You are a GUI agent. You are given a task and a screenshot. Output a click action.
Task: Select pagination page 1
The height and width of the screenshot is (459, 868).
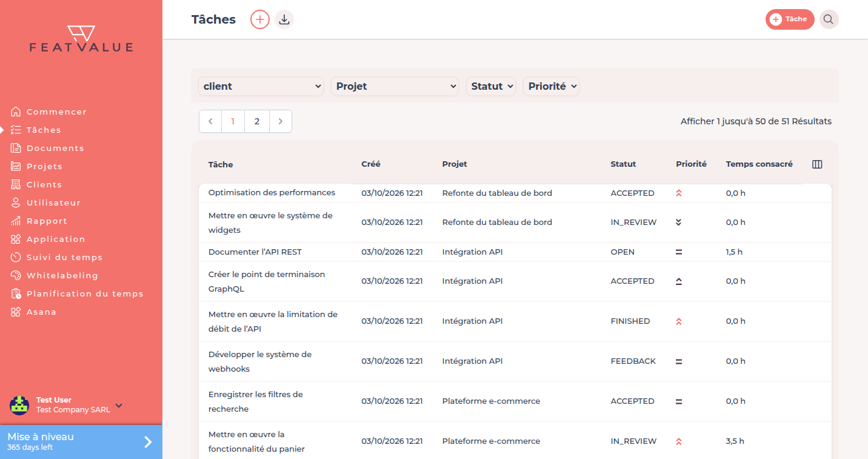pyautogui.click(x=233, y=121)
